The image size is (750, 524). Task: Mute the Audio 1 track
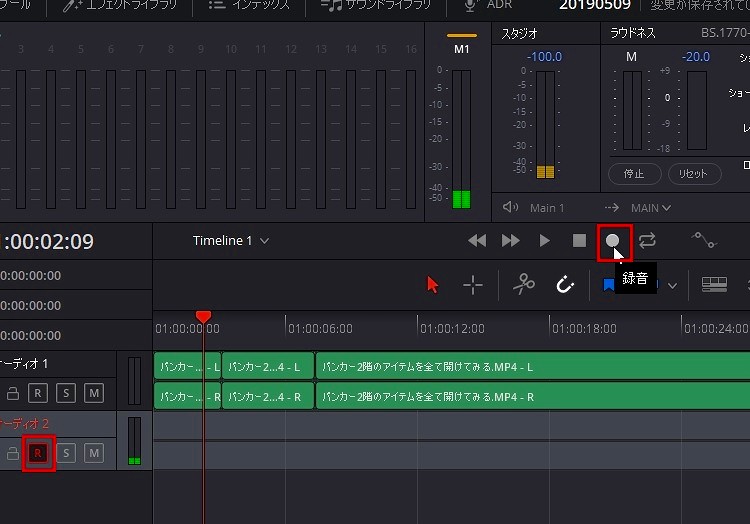93,393
